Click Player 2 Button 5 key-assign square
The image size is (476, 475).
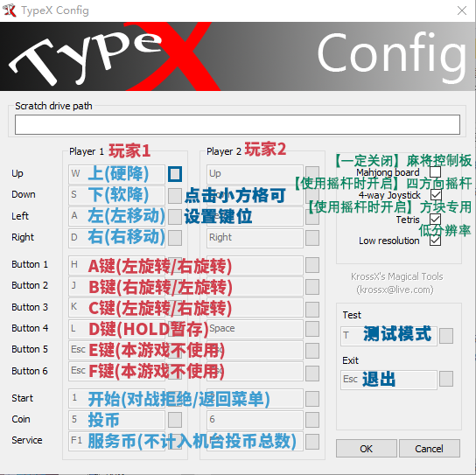(312, 351)
